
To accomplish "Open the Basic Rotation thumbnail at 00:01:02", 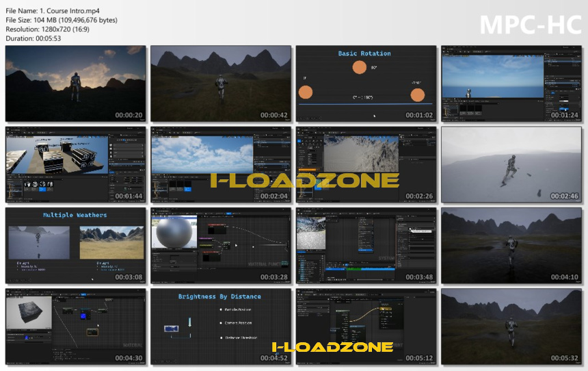I will coord(366,84).
